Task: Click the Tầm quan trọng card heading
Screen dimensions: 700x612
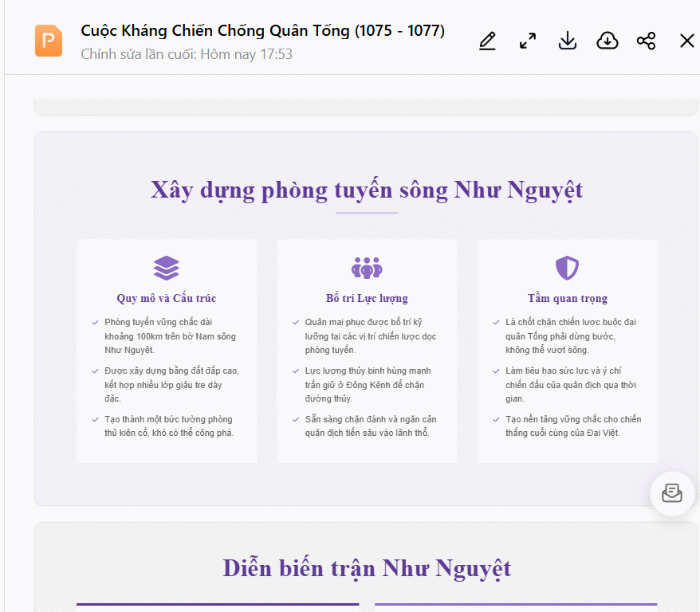Action: click(x=567, y=297)
